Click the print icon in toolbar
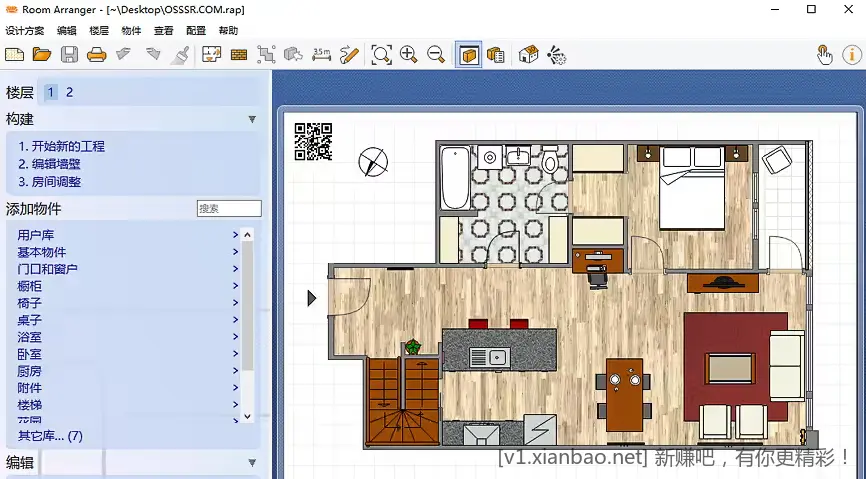Viewport: 866px width, 479px height. 96,55
